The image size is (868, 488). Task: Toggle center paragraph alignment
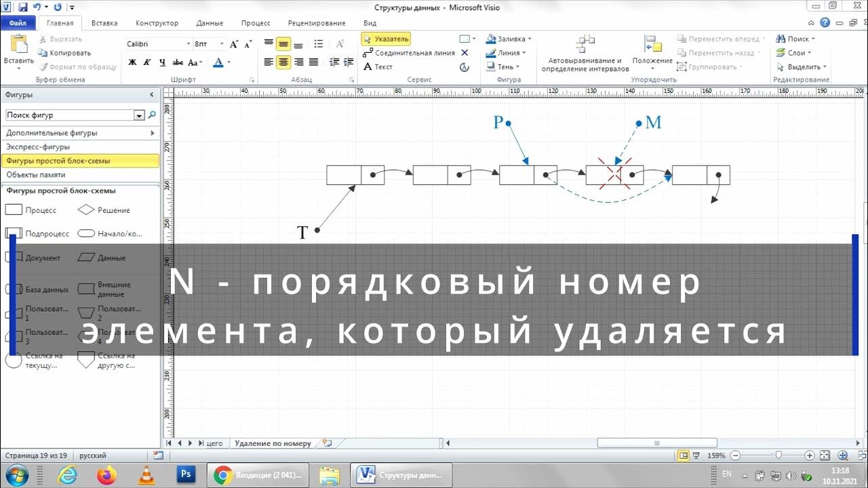(283, 62)
